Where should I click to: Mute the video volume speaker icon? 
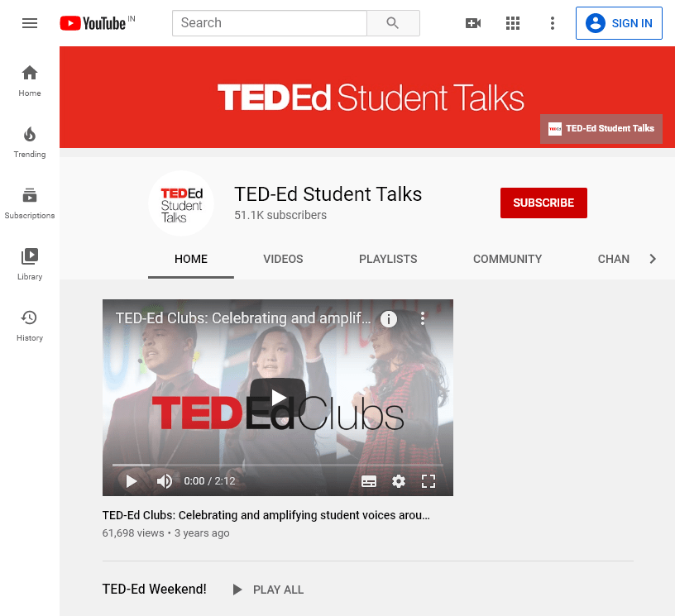point(165,481)
